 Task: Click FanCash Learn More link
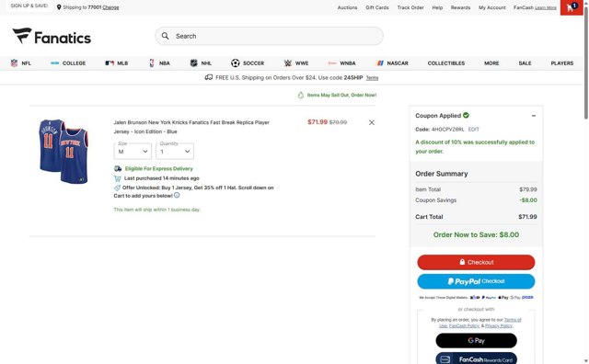coord(546,7)
